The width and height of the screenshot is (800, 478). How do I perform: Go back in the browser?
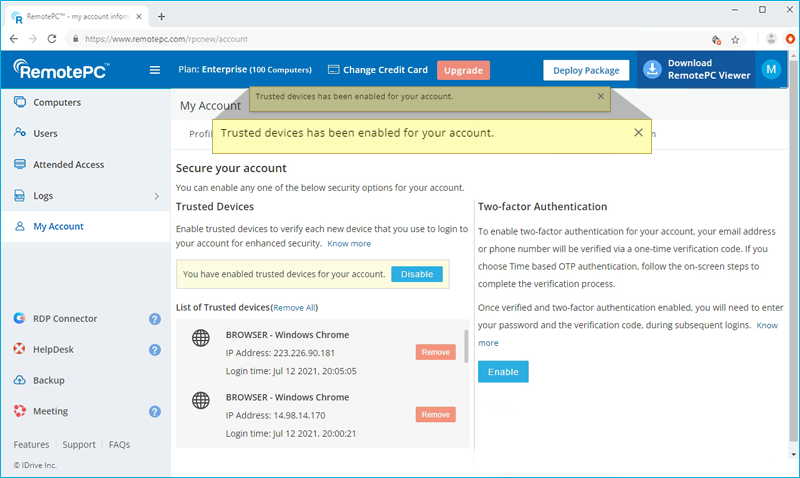[x=14, y=39]
